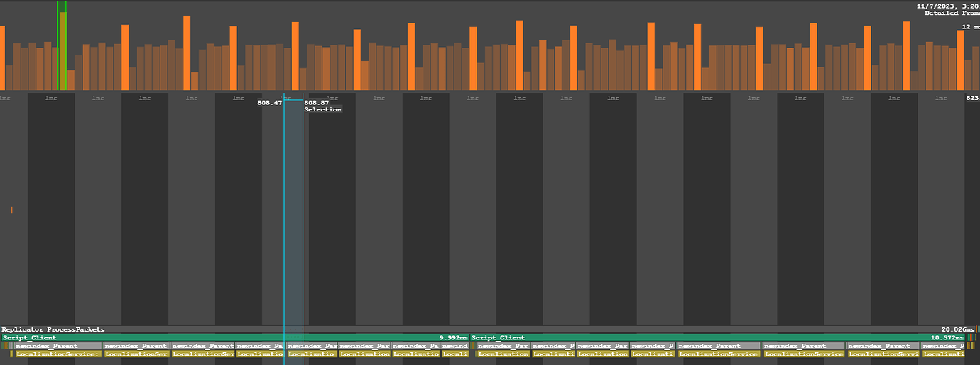
Task: Select the leftmost newindex_Parent block
Action: click(58, 346)
